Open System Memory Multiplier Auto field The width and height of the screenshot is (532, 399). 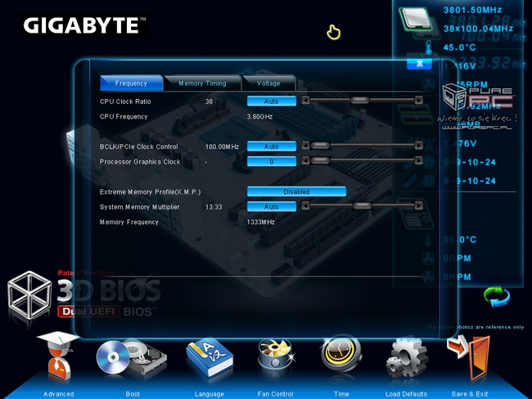(x=272, y=207)
